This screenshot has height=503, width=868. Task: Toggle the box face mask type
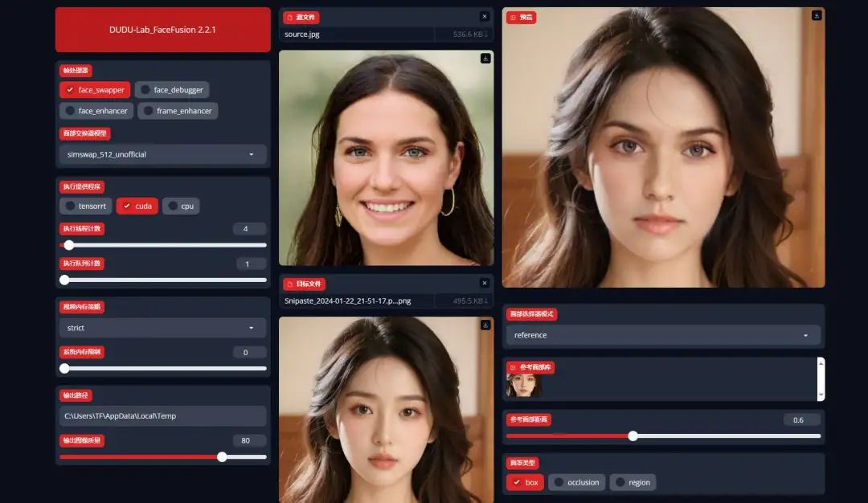[525, 483]
